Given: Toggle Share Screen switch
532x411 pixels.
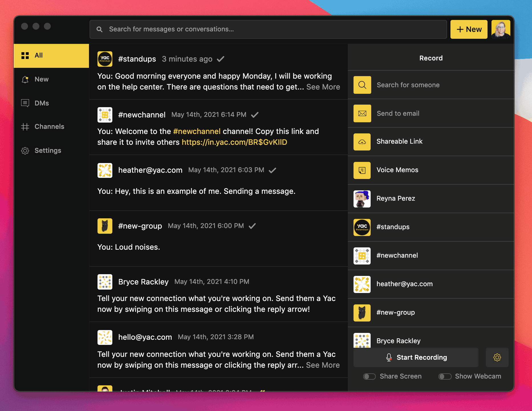Looking at the screenshot, I should (369, 377).
